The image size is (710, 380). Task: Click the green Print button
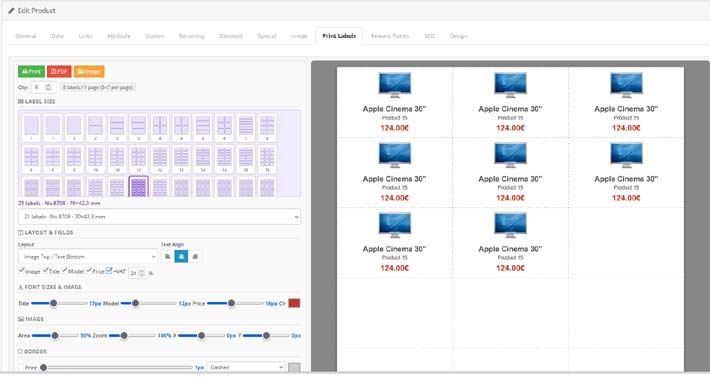pyautogui.click(x=31, y=72)
